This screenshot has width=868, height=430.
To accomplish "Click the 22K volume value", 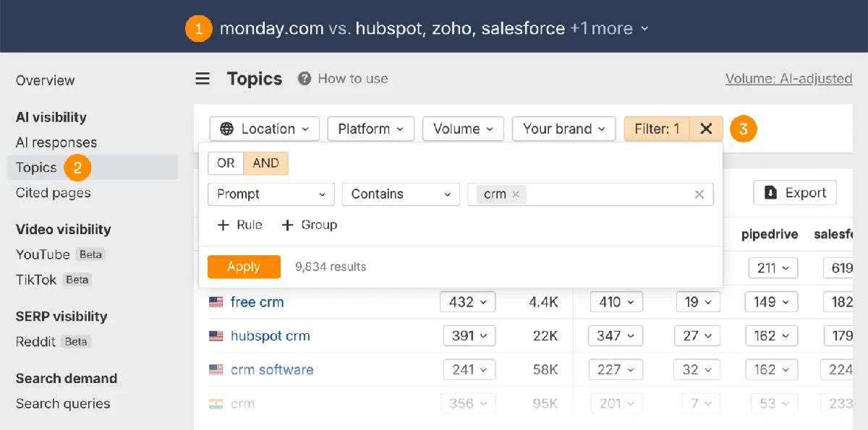I will tap(545, 336).
